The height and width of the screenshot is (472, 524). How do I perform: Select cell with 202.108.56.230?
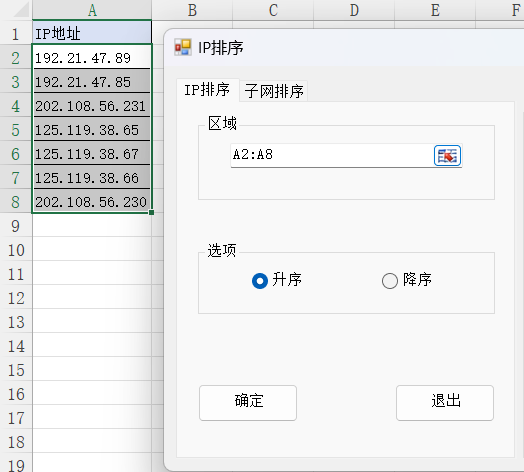click(x=92, y=201)
